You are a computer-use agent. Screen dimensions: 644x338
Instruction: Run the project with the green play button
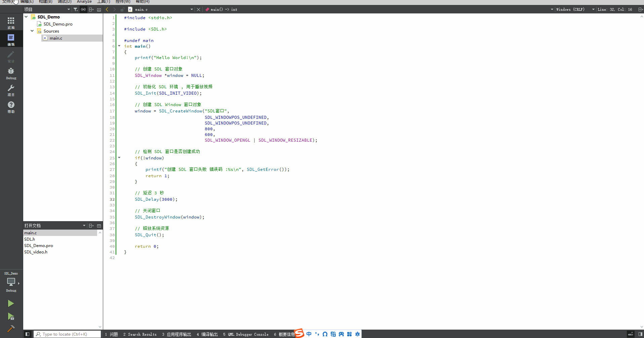[x=11, y=303]
